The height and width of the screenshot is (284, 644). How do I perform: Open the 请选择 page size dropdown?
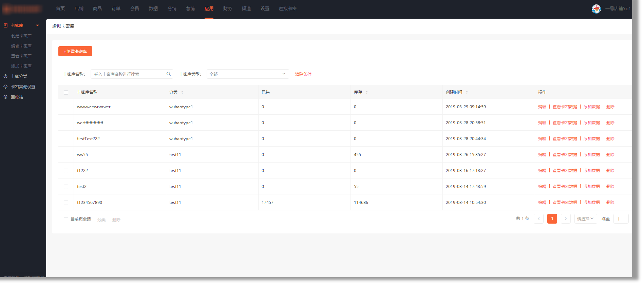(585, 219)
